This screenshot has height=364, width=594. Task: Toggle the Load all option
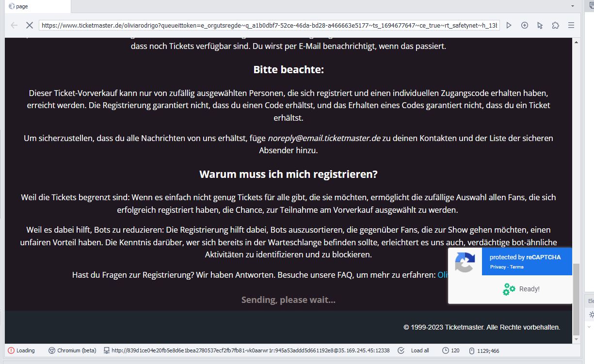414,350
